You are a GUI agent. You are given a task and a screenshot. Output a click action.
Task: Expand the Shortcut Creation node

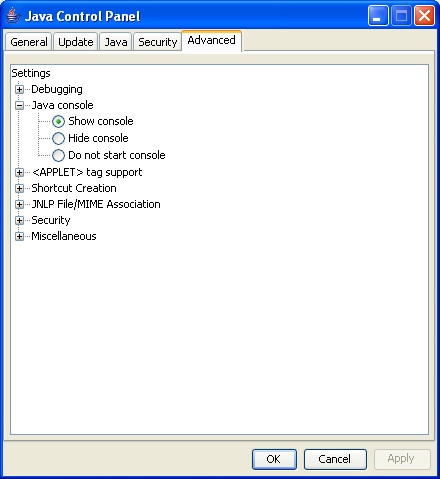point(19,188)
